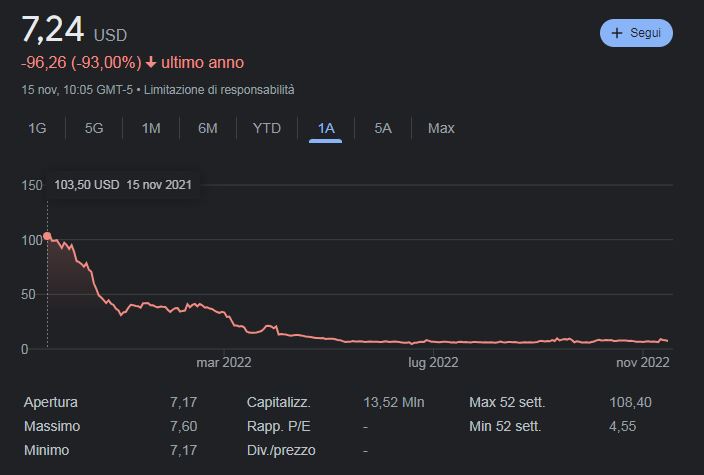The height and width of the screenshot is (475, 704).
Task: Switch to the 5G range tab
Action: coord(94,128)
